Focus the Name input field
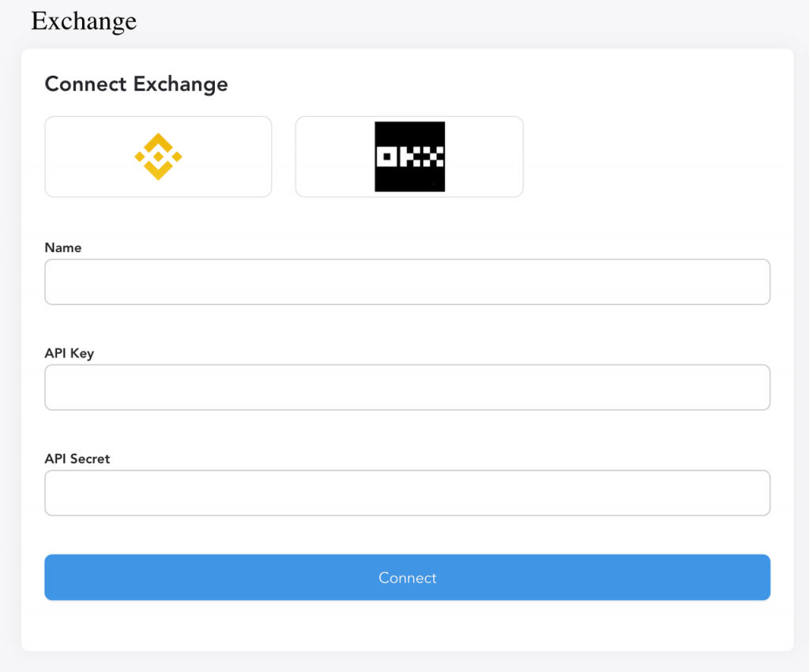 (x=407, y=282)
